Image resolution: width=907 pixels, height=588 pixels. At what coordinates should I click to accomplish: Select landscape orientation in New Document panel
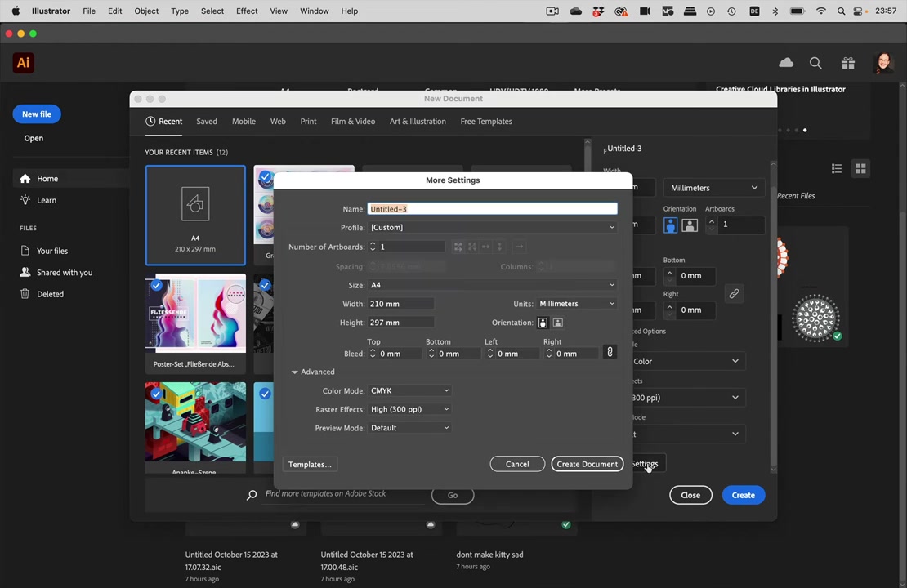click(x=690, y=225)
